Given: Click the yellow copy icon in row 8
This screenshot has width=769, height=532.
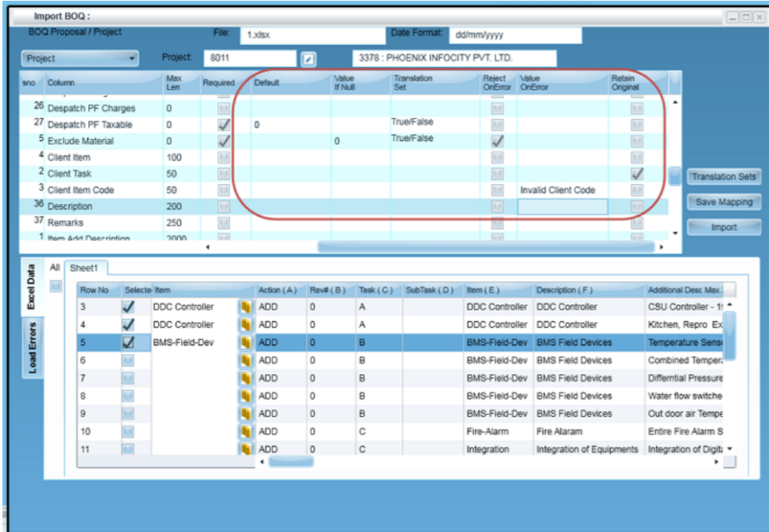Looking at the screenshot, I should 246,396.
